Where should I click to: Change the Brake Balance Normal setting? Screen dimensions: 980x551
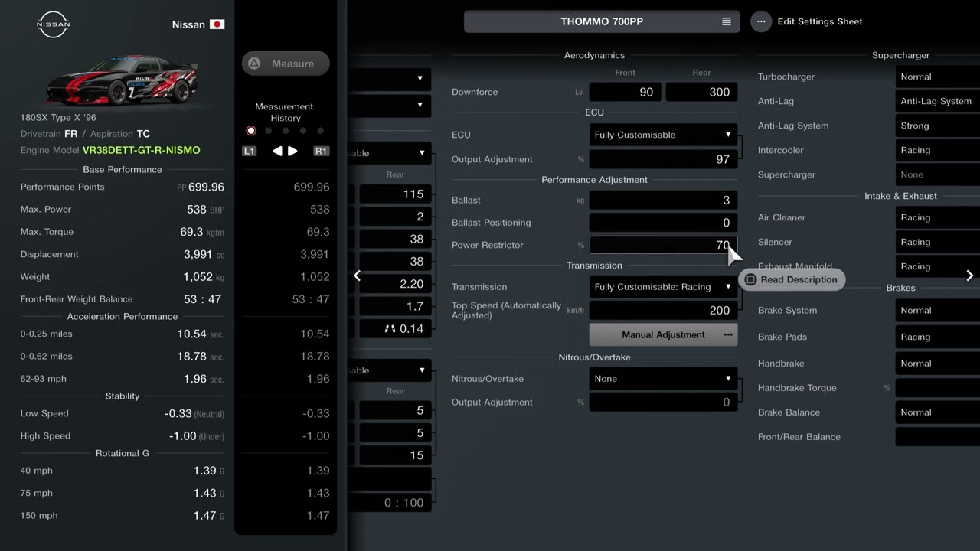pos(937,412)
